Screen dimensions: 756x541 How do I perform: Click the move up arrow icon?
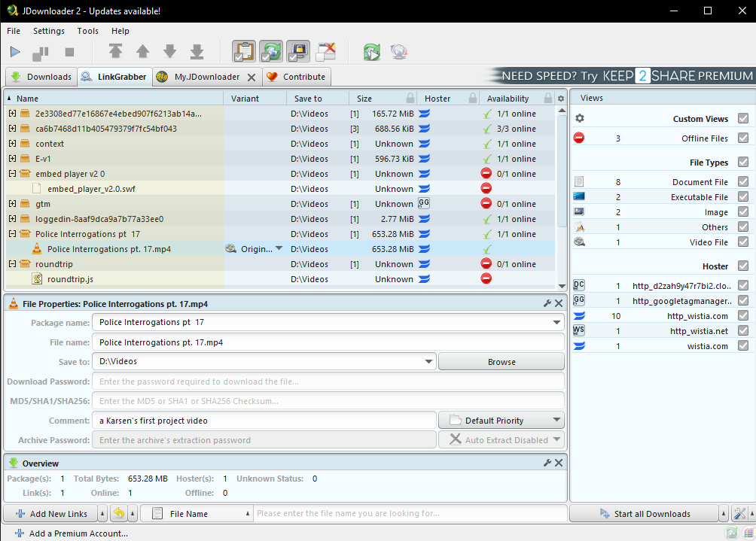[143, 51]
